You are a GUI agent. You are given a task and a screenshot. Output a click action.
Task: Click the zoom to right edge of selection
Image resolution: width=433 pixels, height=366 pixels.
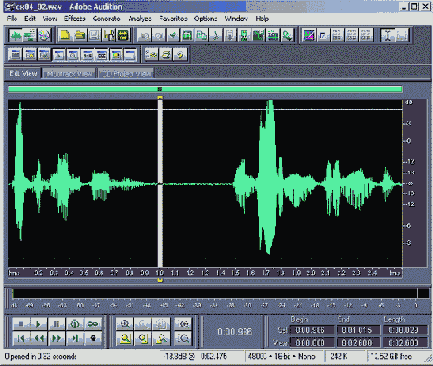[162, 339]
